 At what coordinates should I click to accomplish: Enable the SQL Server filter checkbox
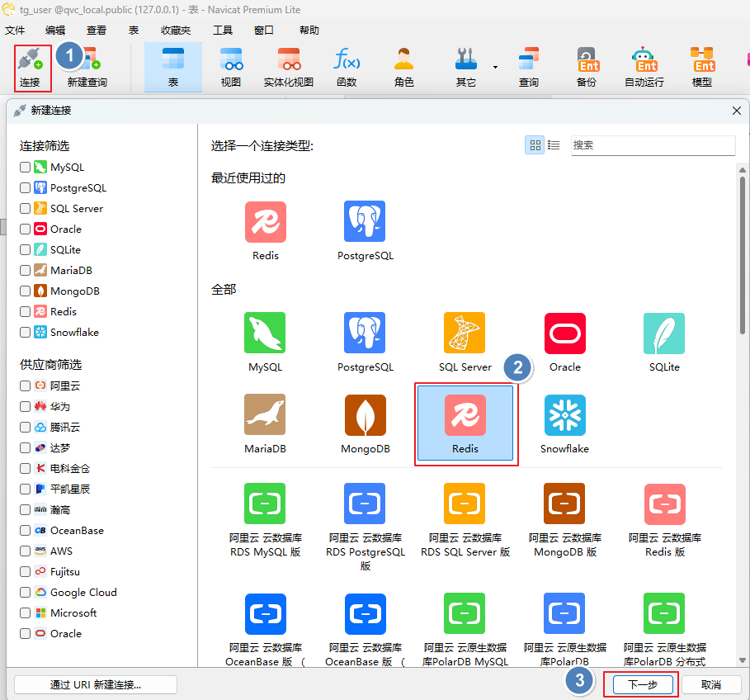pyautogui.click(x=25, y=208)
